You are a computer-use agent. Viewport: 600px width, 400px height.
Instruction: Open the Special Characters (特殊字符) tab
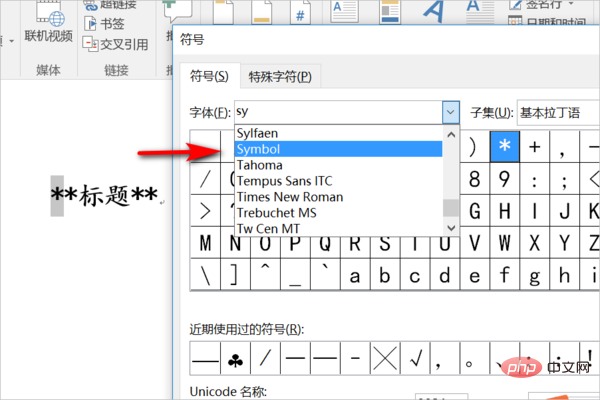pyautogui.click(x=281, y=76)
